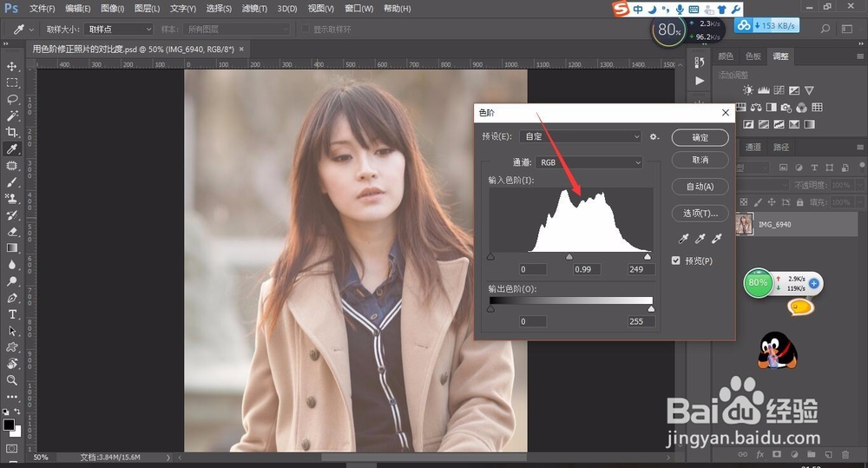Open the search icon in the options bar

(x=825, y=29)
